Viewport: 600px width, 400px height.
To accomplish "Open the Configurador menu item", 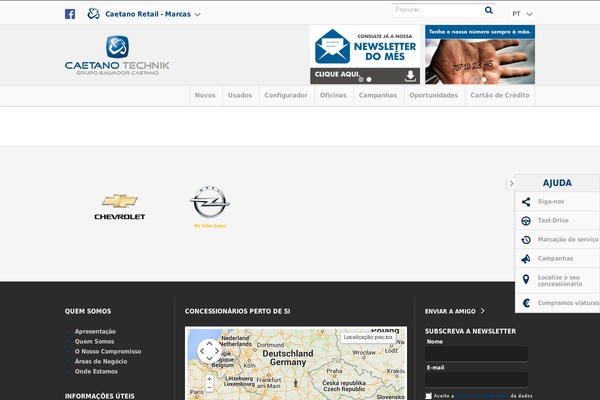I will tap(286, 95).
